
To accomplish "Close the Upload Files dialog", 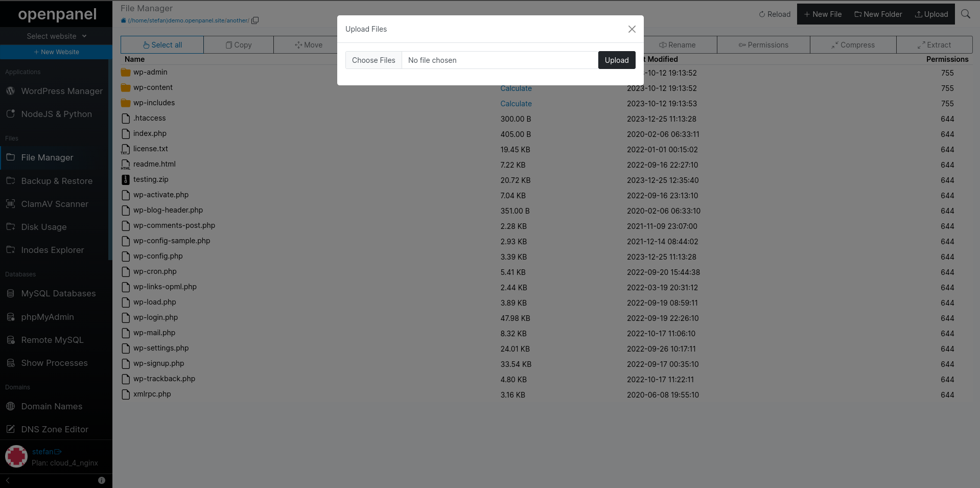I will point(632,29).
